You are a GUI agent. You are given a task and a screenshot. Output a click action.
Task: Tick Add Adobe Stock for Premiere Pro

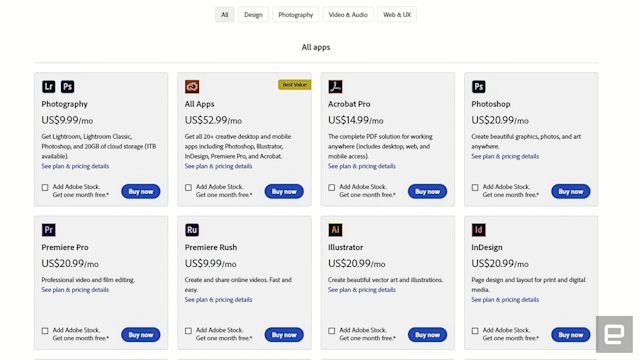point(45,331)
